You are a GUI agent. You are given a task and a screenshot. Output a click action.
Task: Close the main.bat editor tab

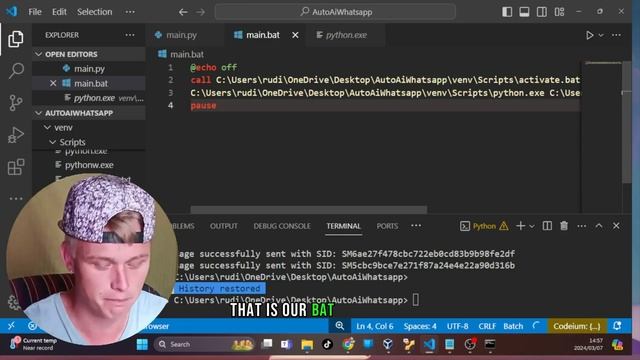tap(295, 35)
